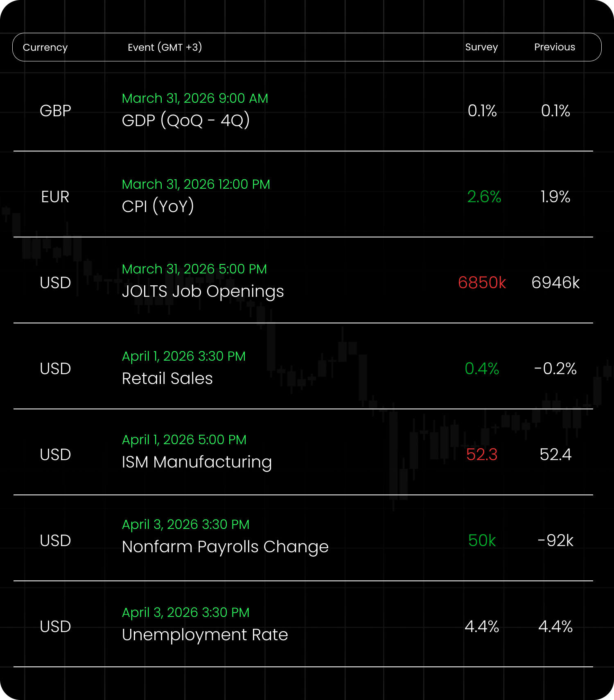Screen dimensions: 614x700
Task: Click the red 6850k survey value
Action: (x=482, y=283)
